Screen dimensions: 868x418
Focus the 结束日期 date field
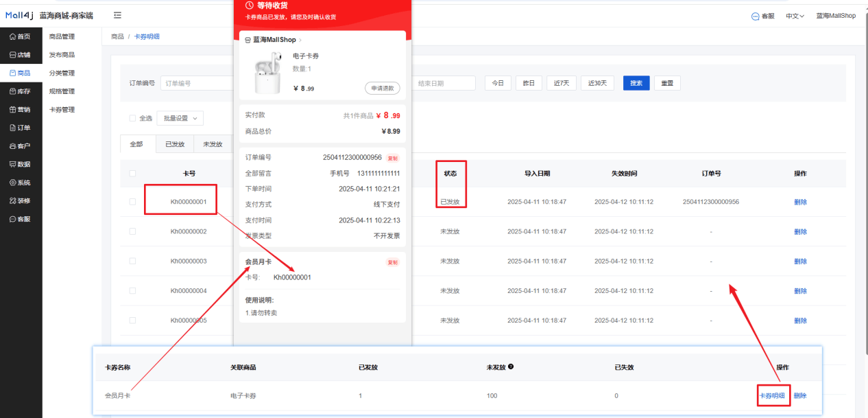pyautogui.click(x=444, y=83)
